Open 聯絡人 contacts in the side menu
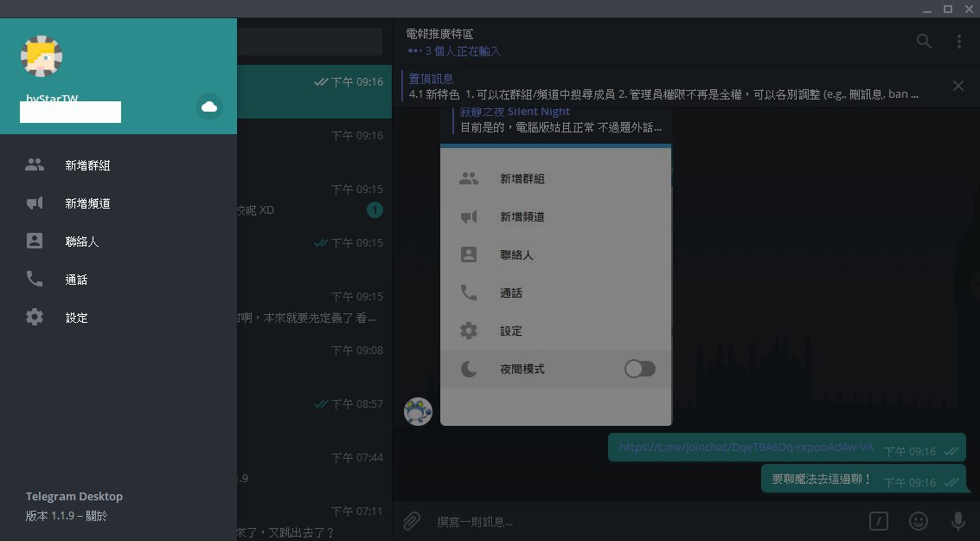Screen dimensions: 980x541 click(81, 242)
